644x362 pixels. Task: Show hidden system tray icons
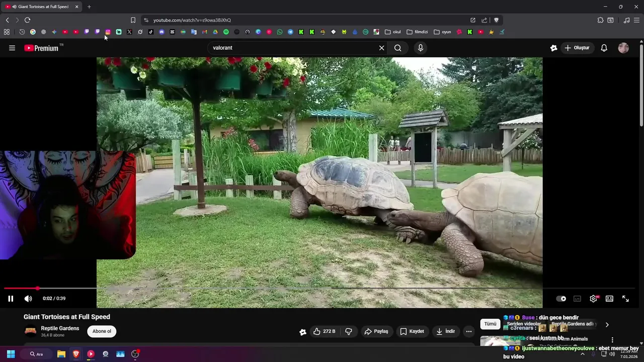pyautogui.click(x=583, y=354)
